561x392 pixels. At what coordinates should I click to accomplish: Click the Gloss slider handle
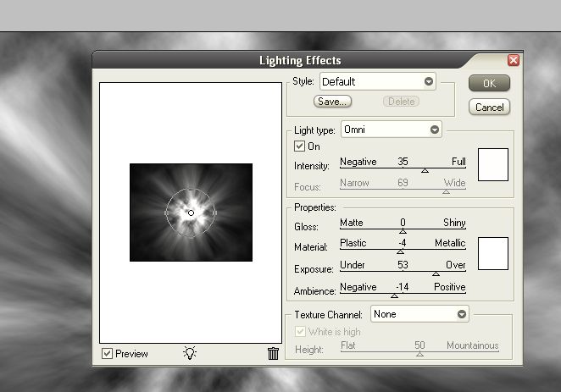tap(403, 230)
